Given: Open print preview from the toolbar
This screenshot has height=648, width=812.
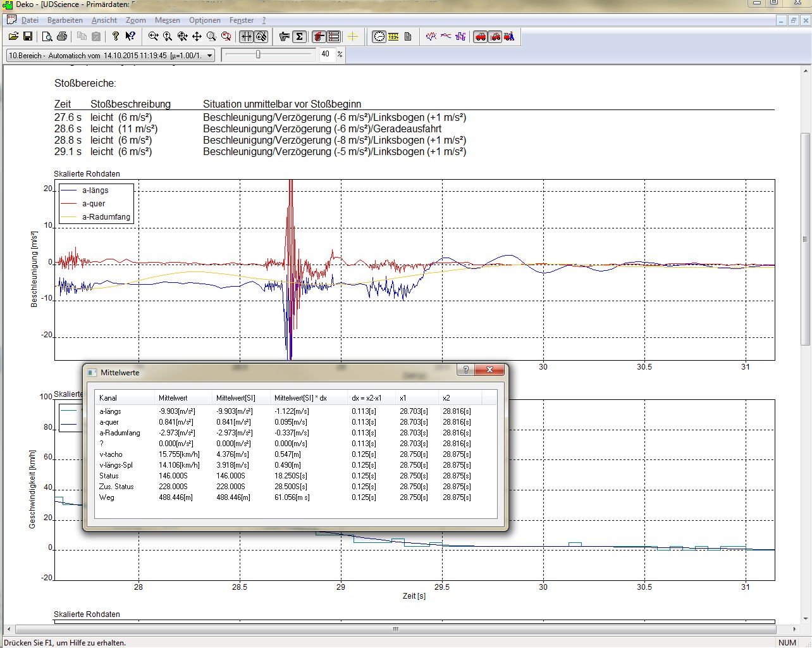Looking at the screenshot, I should point(47,37).
